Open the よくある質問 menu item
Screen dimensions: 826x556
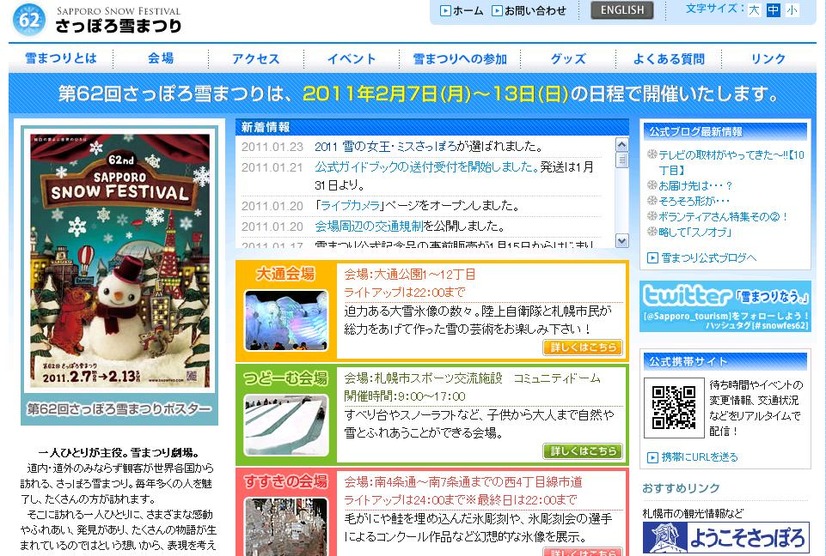668,58
